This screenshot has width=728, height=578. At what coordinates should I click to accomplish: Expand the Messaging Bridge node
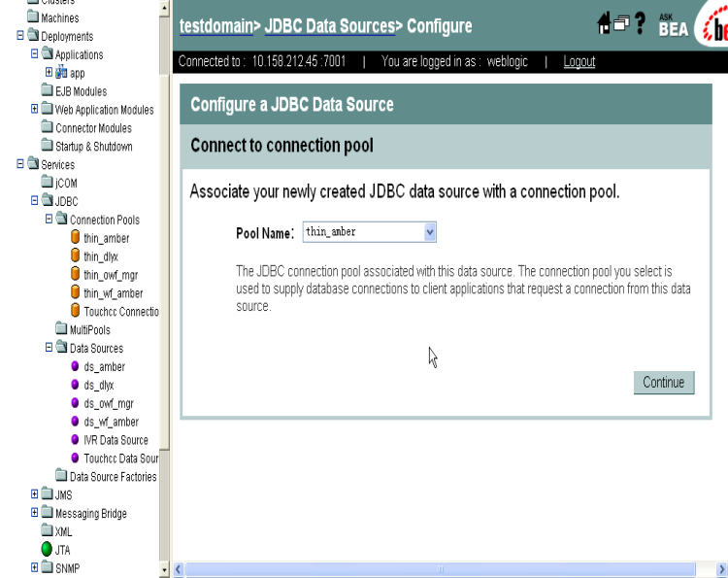pyautogui.click(x=34, y=512)
